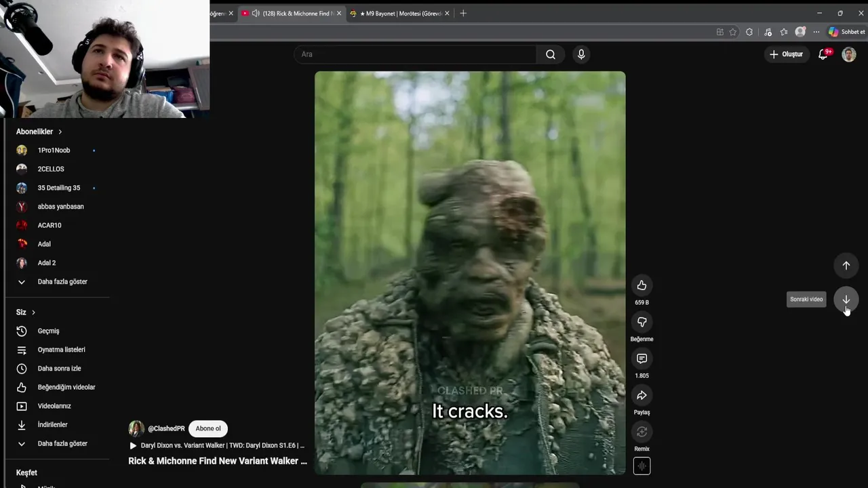The height and width of the screenshot is (488, 868).
Task: Click the Short title Rick & Michonne Find
Action: pos(218,461)
